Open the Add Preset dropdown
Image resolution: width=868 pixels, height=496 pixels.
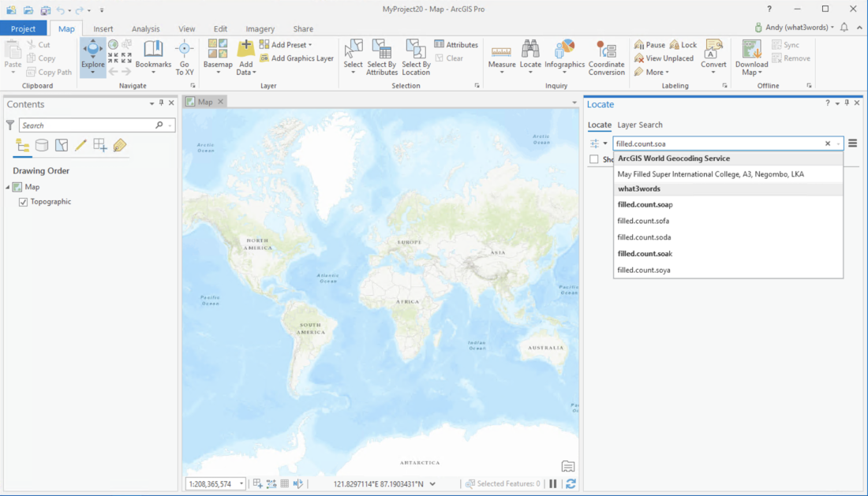coord(286,45)
